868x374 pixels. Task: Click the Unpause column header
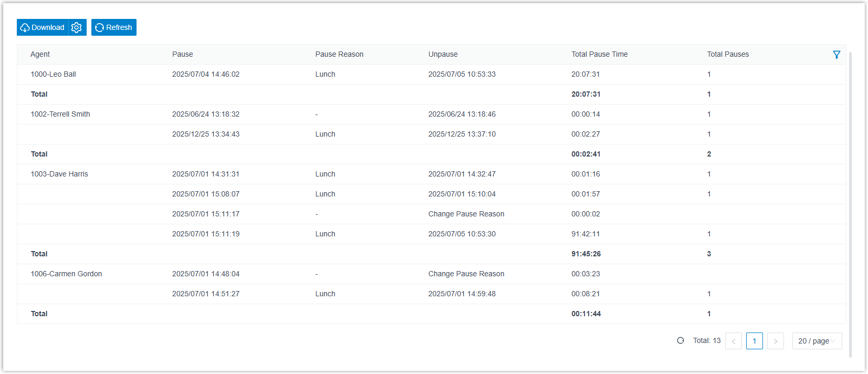tap(443, 54)
